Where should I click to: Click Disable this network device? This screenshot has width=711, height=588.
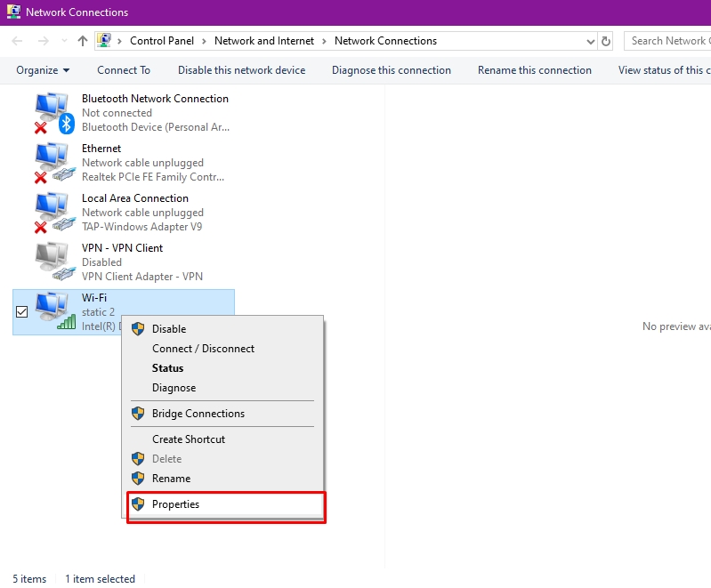[241, 70]
